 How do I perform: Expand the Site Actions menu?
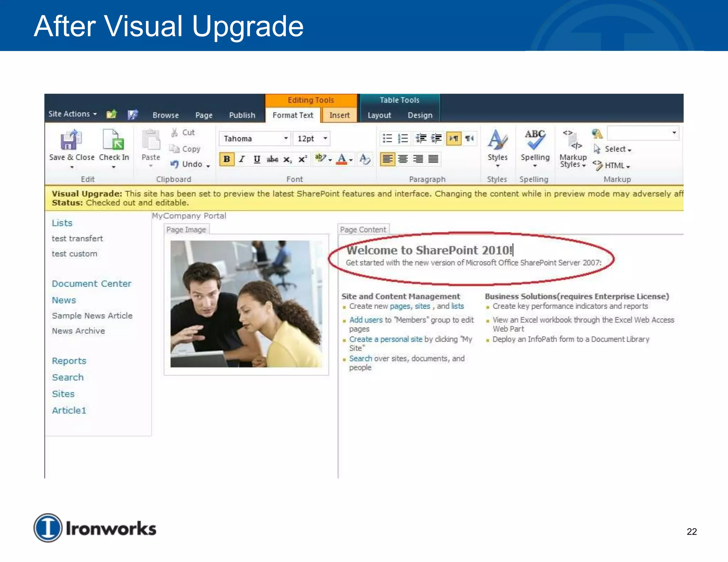tap(73, 114)
